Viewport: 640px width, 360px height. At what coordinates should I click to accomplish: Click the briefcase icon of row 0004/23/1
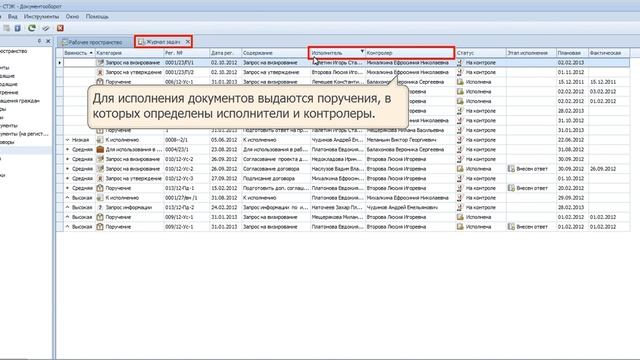100,149
